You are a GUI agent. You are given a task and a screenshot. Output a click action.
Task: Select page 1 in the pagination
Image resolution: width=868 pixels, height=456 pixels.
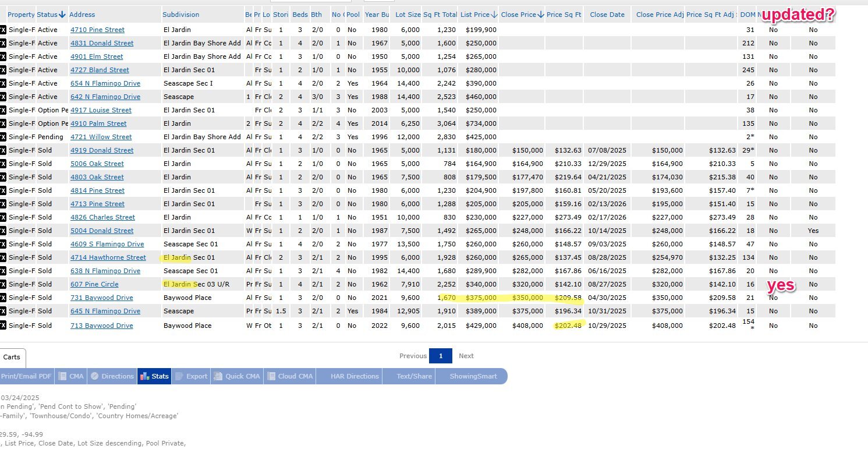coord(441,356)
